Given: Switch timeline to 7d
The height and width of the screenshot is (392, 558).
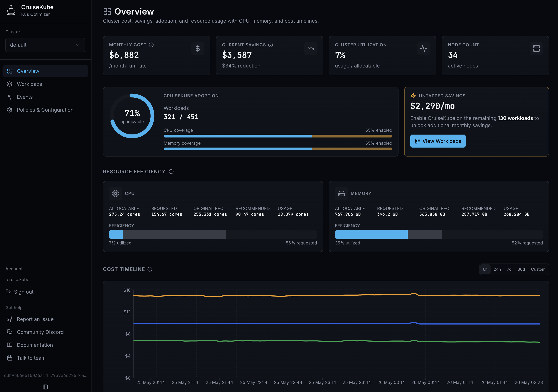Looking at the screenshot, I should (509, 269).
